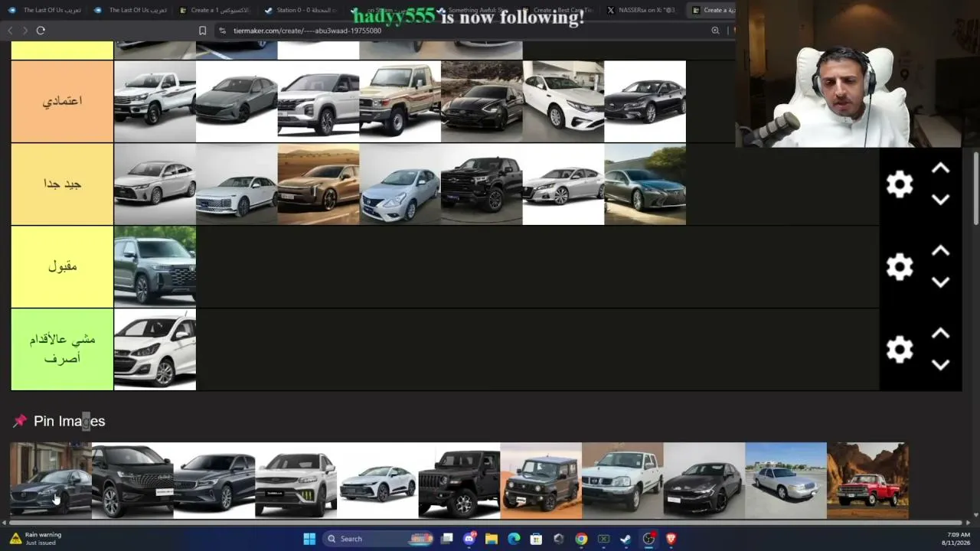Go back in the browser
Viewport: 980px width, 551px height.
coord(10,31)
